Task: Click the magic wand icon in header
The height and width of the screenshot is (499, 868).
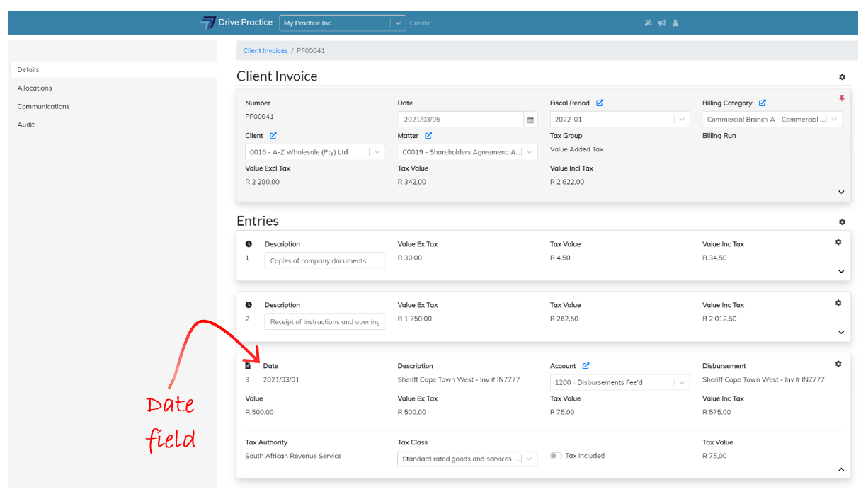Action: coord(648,23)
